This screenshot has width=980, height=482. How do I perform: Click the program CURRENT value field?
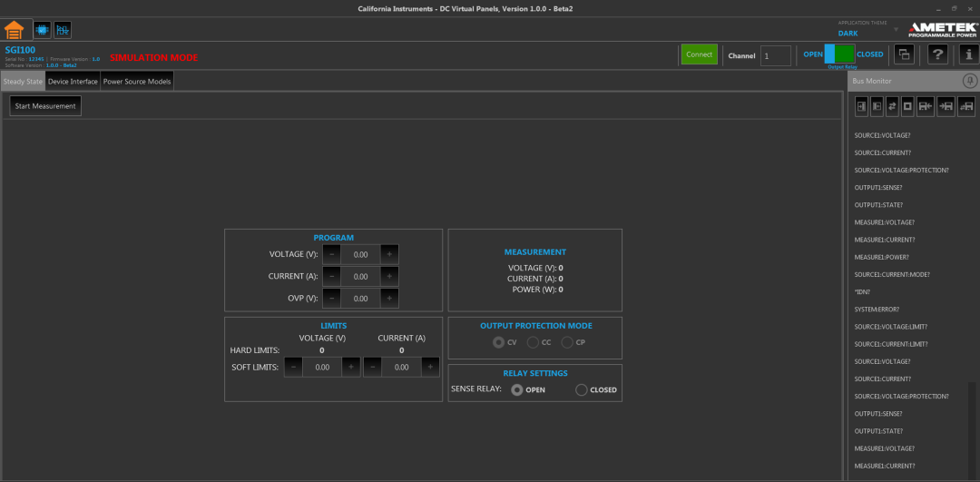click(360, 276)
